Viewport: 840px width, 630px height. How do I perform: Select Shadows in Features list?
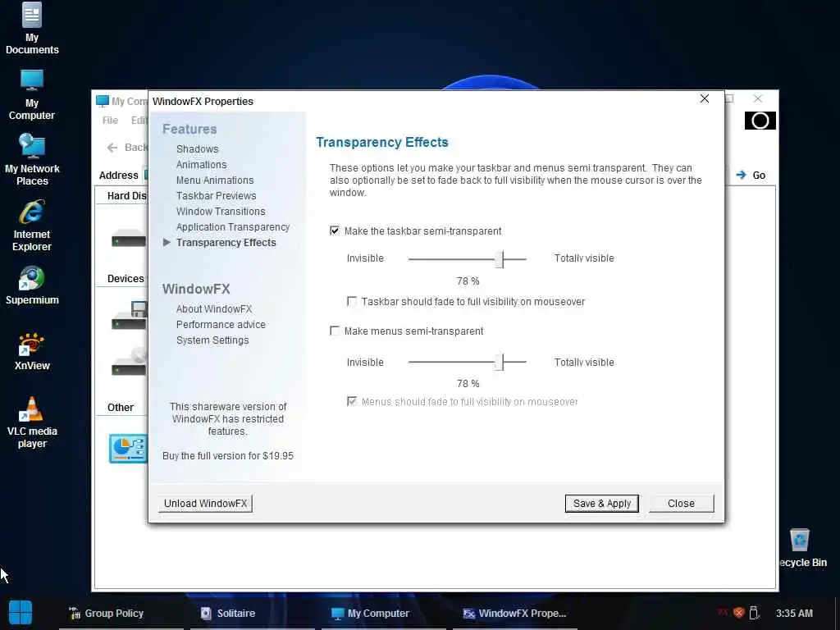[x=197, y=149]
